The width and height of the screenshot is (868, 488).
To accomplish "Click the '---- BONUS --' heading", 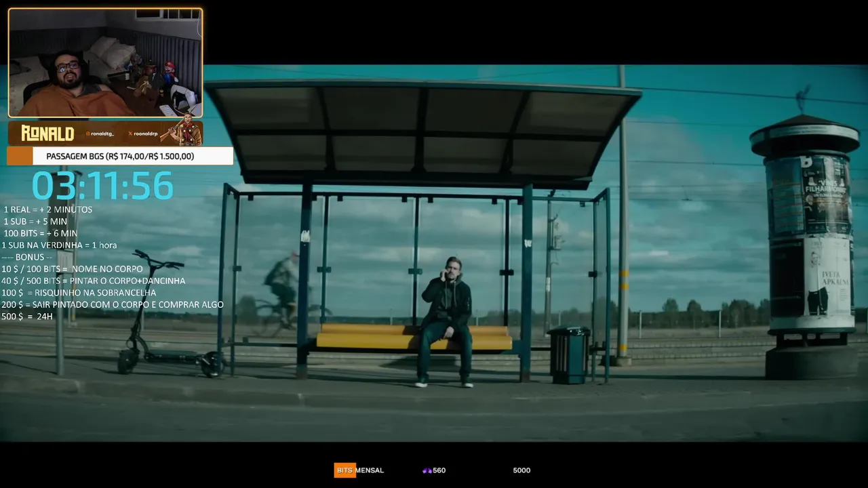I will pos(27,257).
